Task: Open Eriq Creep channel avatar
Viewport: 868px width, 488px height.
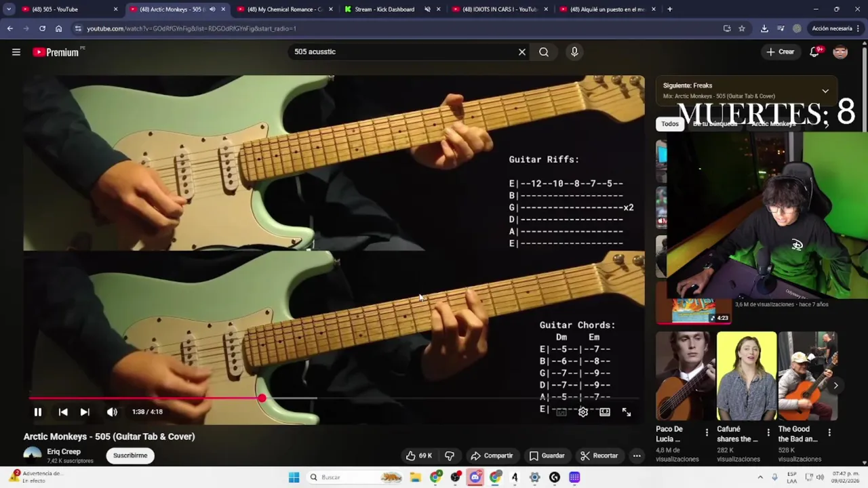Action: [x=33, y=455]
